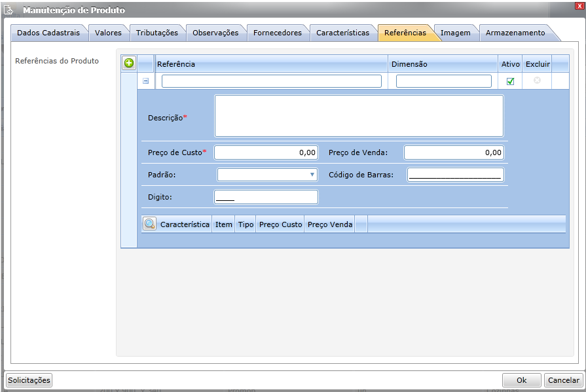Toggle the Ativo checkbox
586x392 pixels.
point(510,81)
